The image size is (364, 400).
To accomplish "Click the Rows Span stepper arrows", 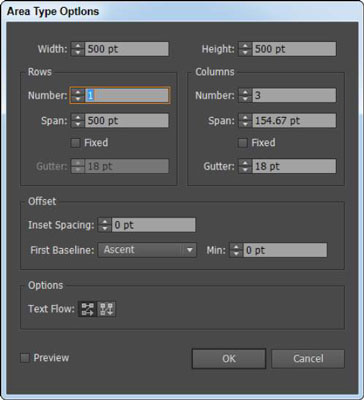I will tap(78, 120).
